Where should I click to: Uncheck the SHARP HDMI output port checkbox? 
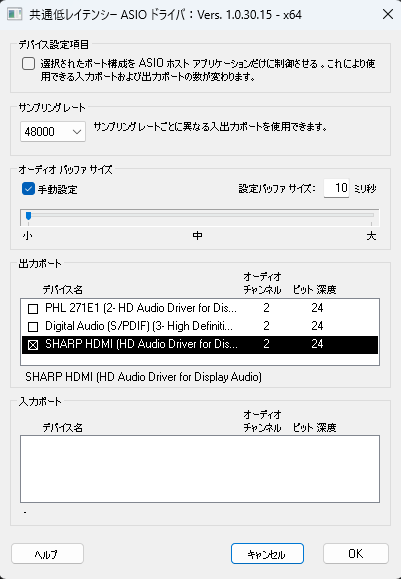(x=33, y=345)
